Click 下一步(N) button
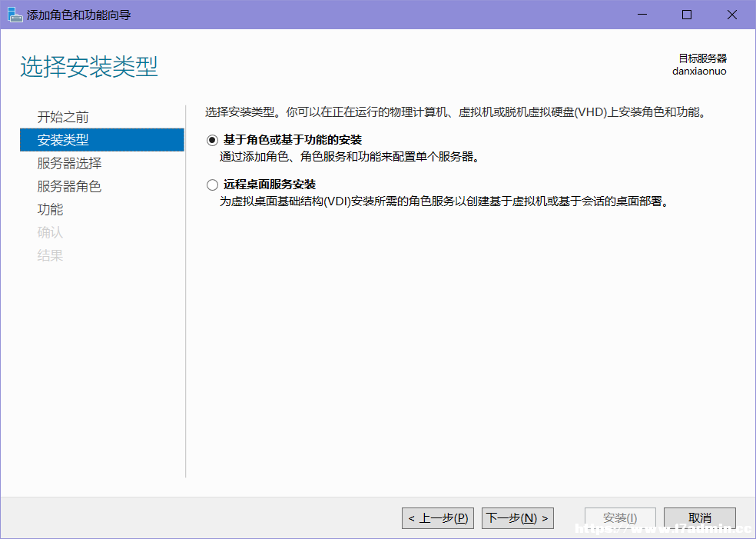The height and width of the screenshot is (539, 756). point(518,518)
